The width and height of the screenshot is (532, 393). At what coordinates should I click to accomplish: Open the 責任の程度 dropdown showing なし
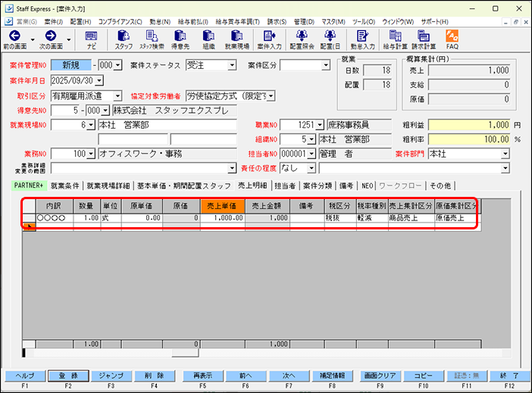[x=311, y=168]
